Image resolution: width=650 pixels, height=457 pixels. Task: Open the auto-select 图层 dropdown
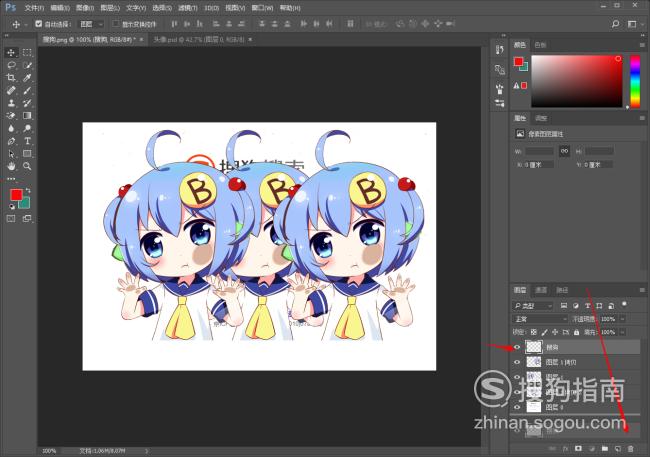point(91,24)
